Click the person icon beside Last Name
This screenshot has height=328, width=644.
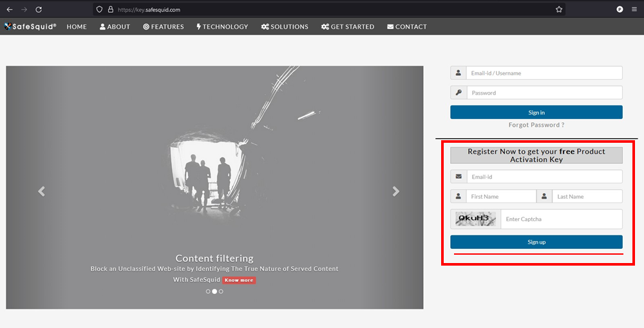(544, 196)
